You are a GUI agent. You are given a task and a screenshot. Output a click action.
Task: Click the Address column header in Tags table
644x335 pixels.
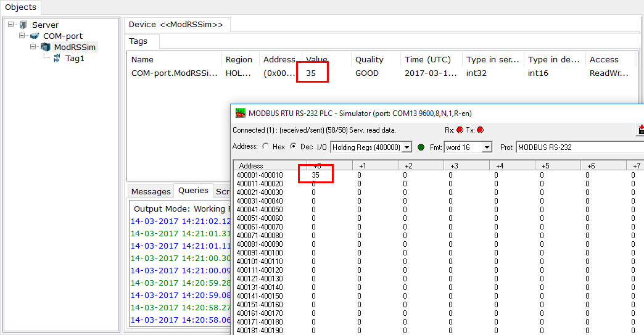280,59
